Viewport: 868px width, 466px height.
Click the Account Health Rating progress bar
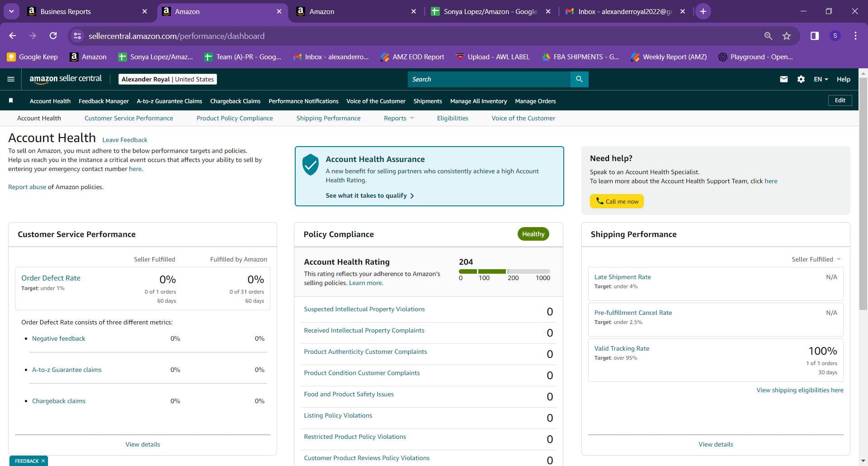[504, 271]
